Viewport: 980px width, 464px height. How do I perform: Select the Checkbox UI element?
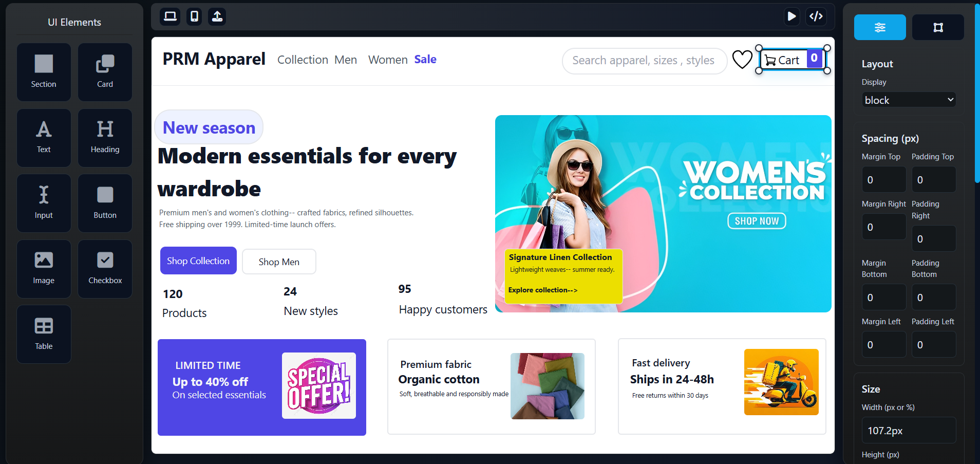point(105,269)
